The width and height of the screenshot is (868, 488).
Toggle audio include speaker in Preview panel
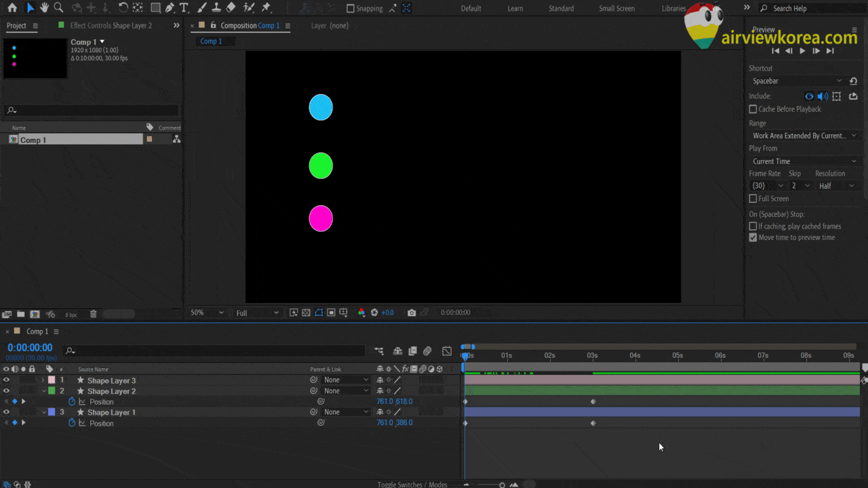point(823,96)
